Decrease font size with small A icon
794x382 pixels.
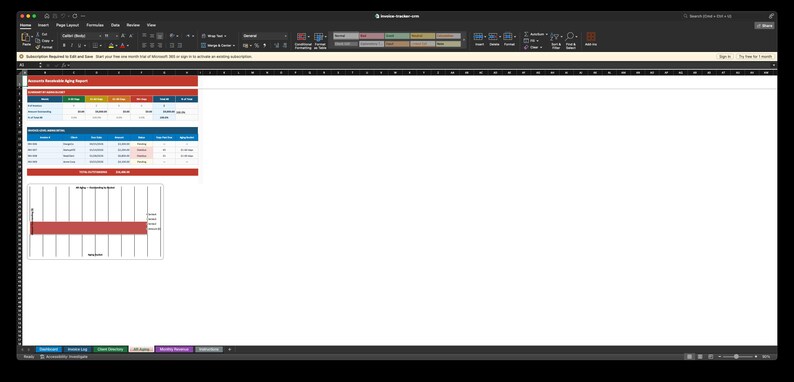point(131,36)
